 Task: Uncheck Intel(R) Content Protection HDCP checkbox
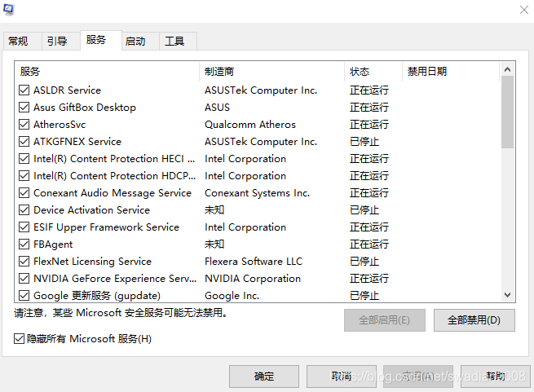24,176
